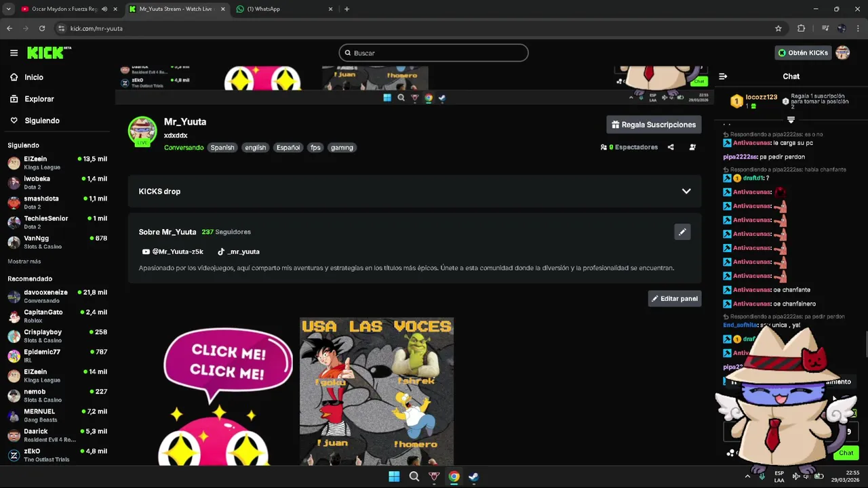Open the Windows Start menu in taskbar
868x488 pixels.
[x=394, y=476]
